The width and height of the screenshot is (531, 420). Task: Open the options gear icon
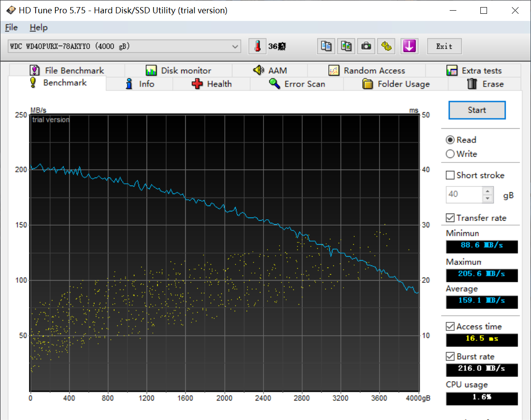pyautogui.click(x=387, y=46)
